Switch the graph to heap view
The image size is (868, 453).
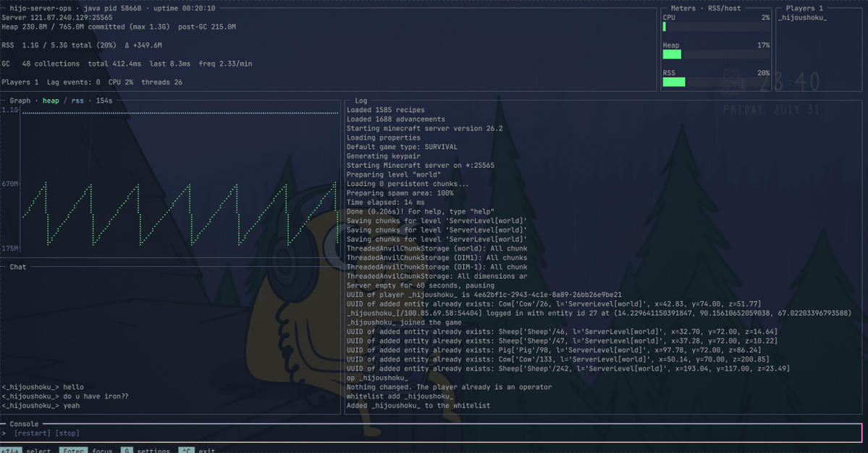coord(51,101)
